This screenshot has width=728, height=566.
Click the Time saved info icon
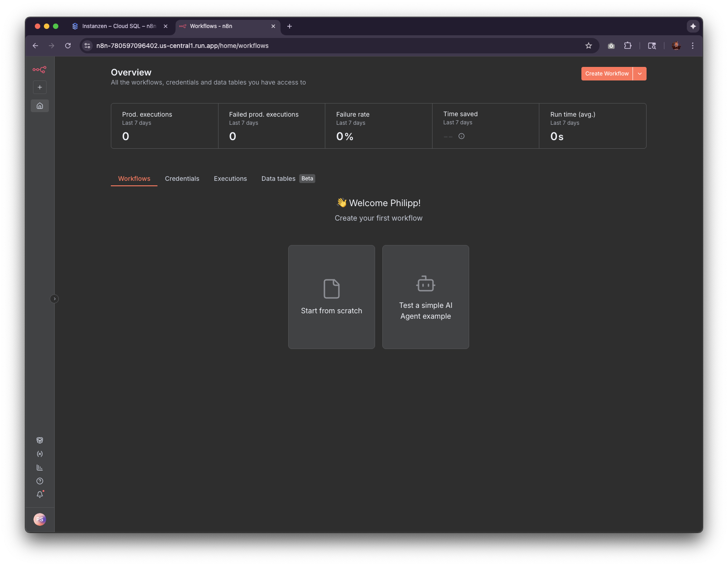coord(462,136)
